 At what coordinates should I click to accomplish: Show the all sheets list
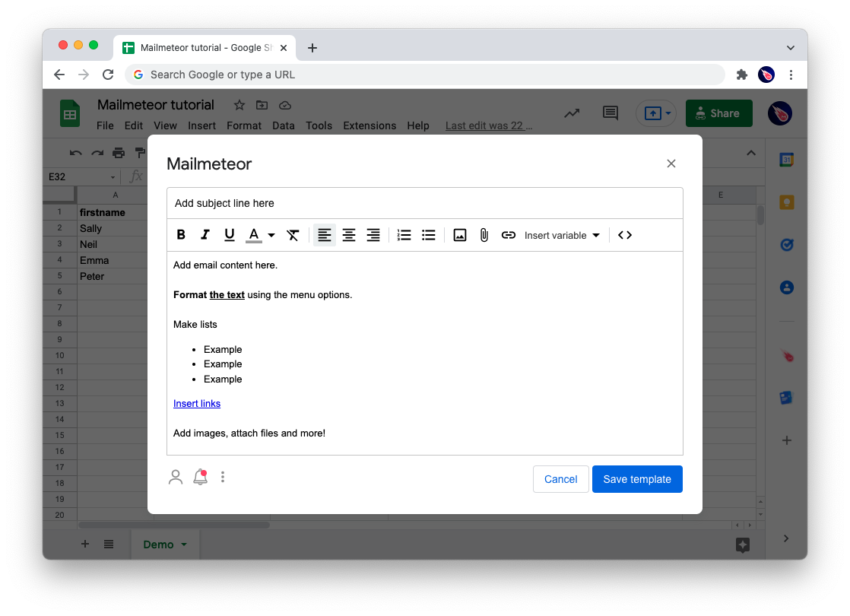coord(109,544)
